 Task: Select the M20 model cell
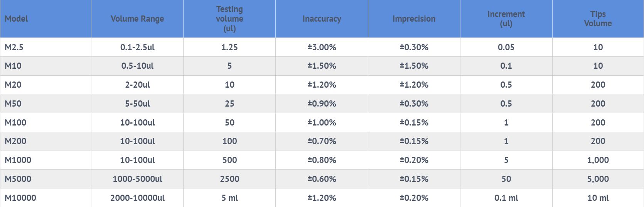coord(13,85)
